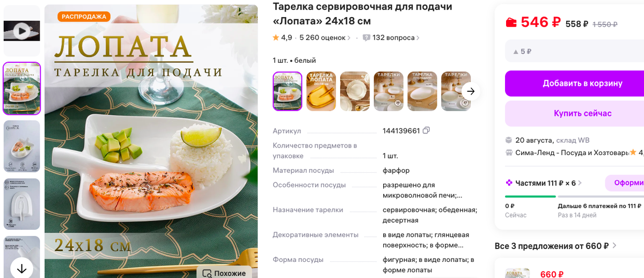Add the plate to cart
This screenshot has width=644, height=278.
pos(575,83)
